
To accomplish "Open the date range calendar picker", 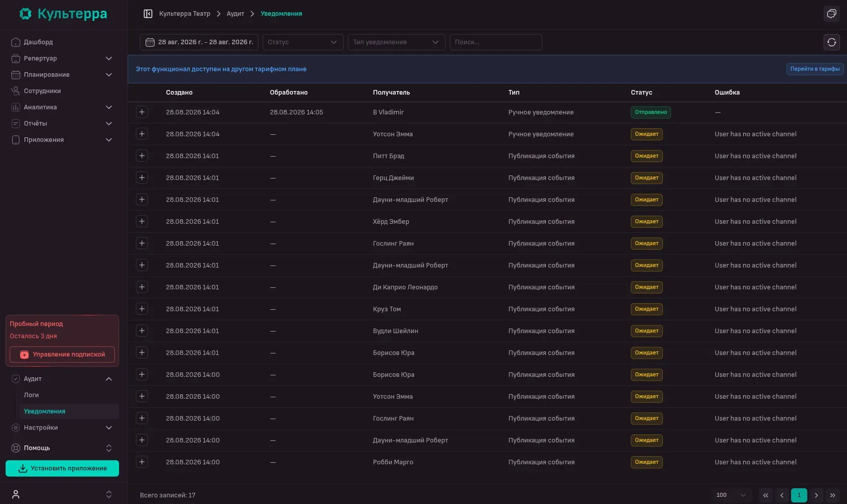I will pos(199,42).
